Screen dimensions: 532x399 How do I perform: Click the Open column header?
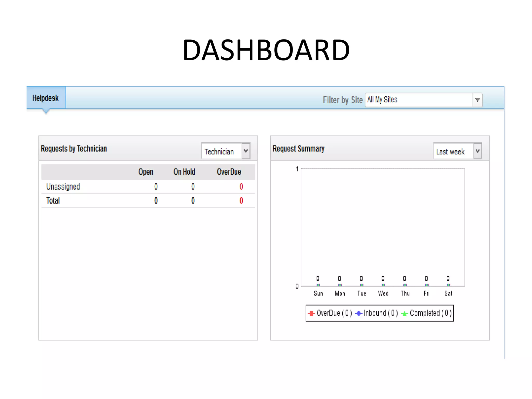tap(146, 172)
